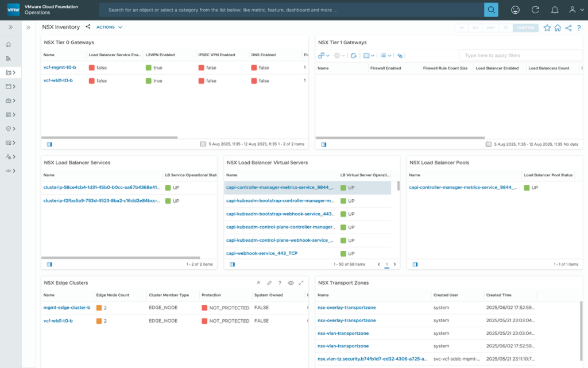Open the feedback smiley icon
Image resolution: width=588 pixels, height=368 pixels.
tap(516, 10)
